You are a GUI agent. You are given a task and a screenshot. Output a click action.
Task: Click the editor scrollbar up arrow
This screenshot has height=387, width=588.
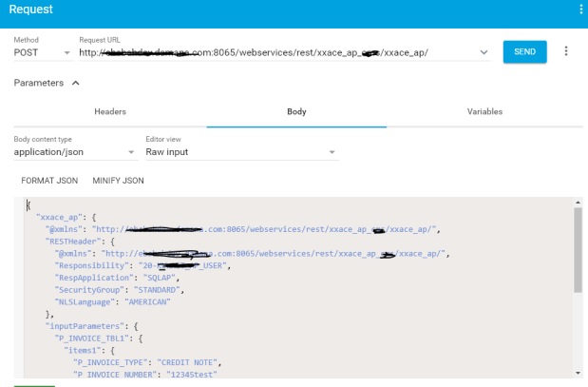579,203
